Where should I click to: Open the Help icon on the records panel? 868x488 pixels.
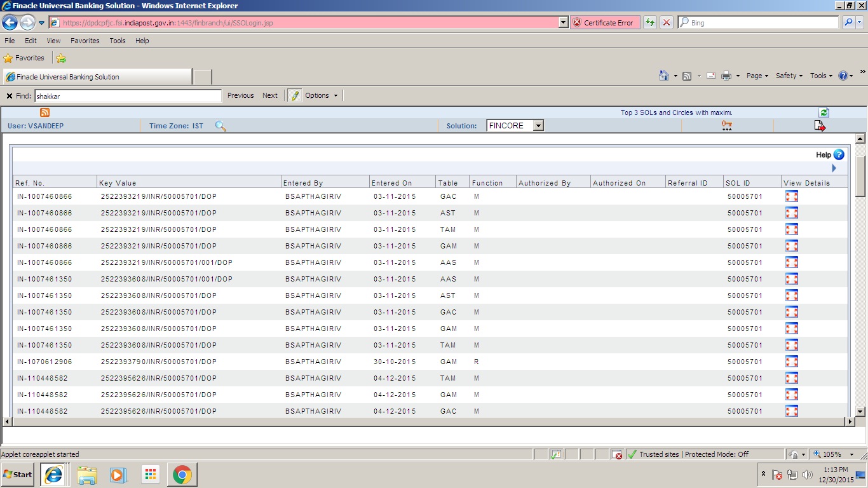[x=838, y=154]
